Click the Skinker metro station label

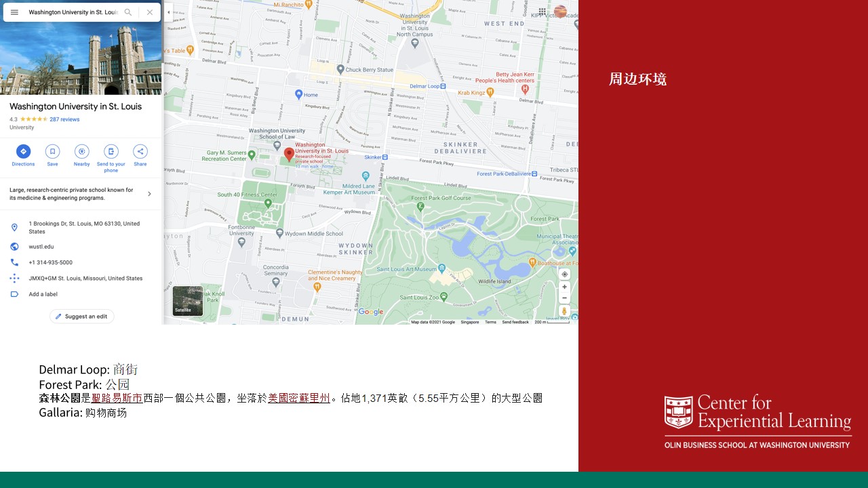click(376, 157)
